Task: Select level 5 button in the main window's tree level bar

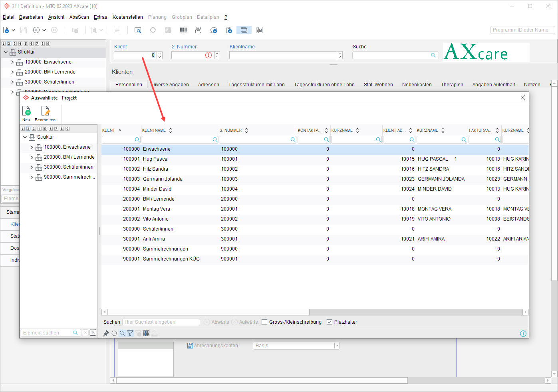Action: click(x=26, y=44)
